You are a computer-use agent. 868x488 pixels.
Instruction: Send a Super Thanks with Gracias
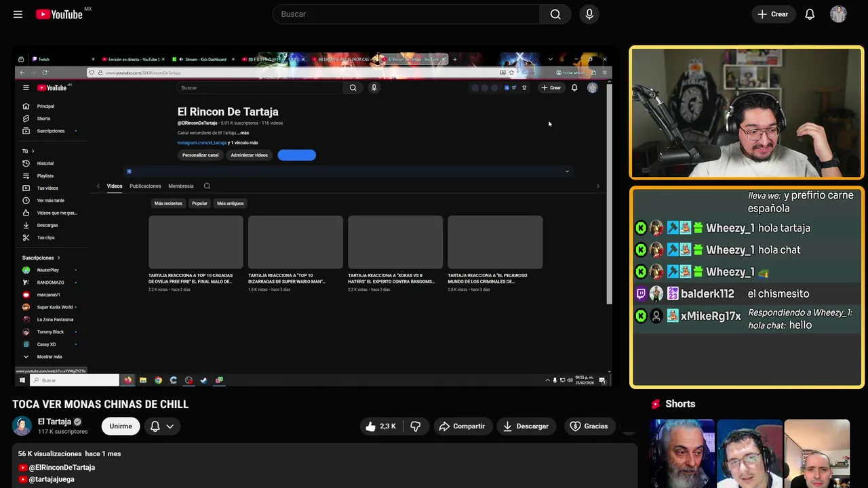589,426
